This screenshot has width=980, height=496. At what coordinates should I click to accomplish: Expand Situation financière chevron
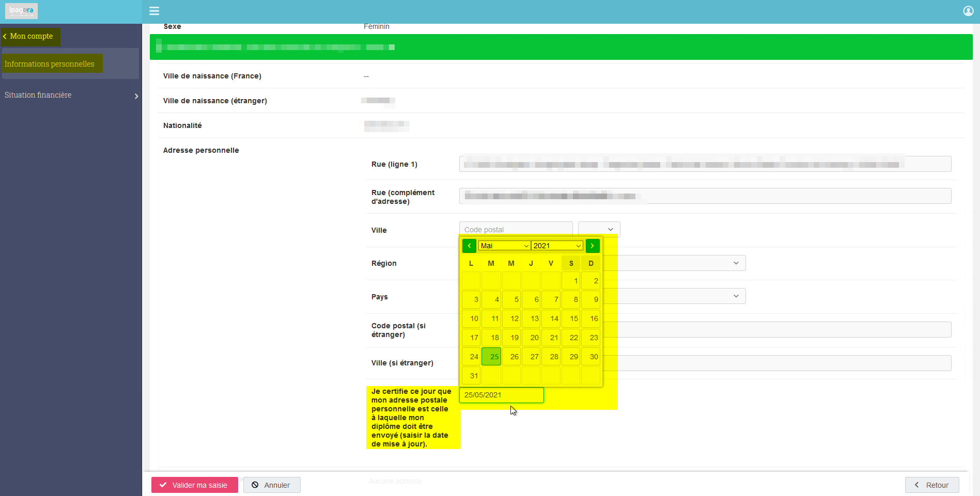(x=136, y=96)
